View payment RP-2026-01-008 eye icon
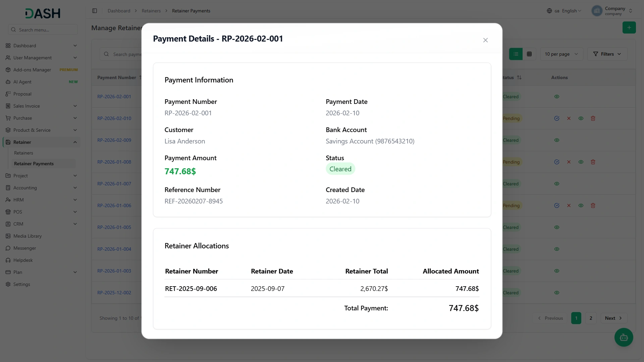The height and width of the screenshot is (362, 644). pos(581,162)
